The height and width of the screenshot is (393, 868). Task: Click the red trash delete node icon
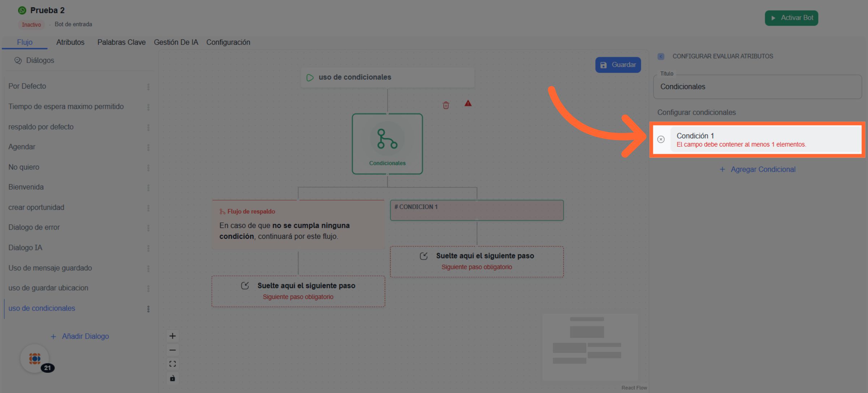(x=446, y=105)
